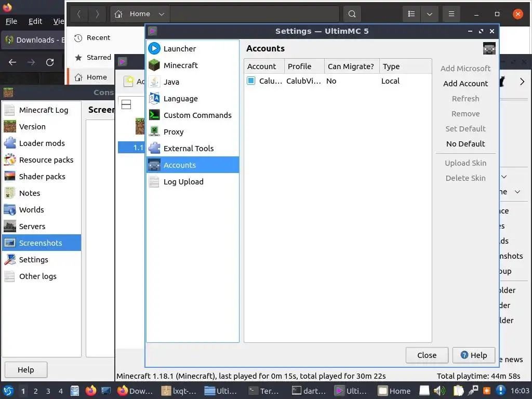Open the Log Upload settings page
The width and height of the screenshot is (532, 399).
[192, 181]
